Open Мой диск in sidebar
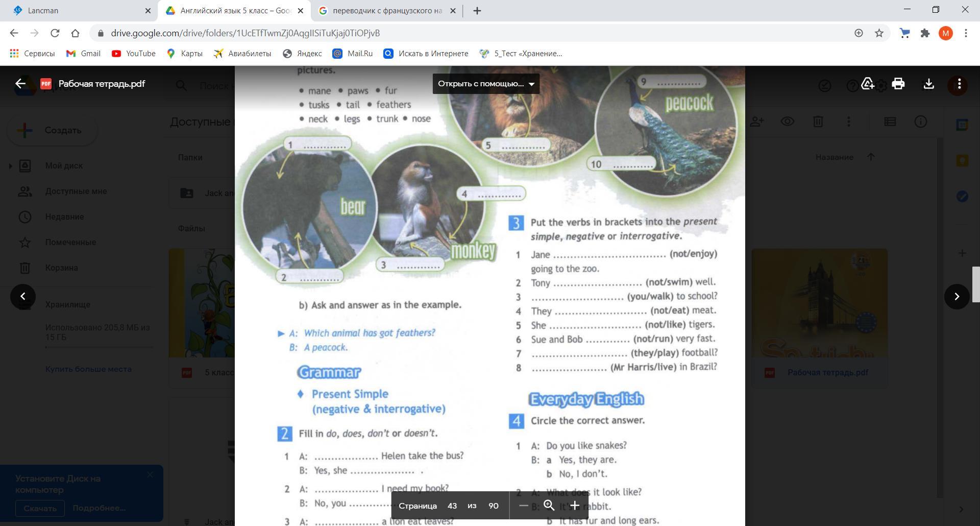The width and height of the screenshot is (980, 526). pyautogui.click(x=64, y=165)
